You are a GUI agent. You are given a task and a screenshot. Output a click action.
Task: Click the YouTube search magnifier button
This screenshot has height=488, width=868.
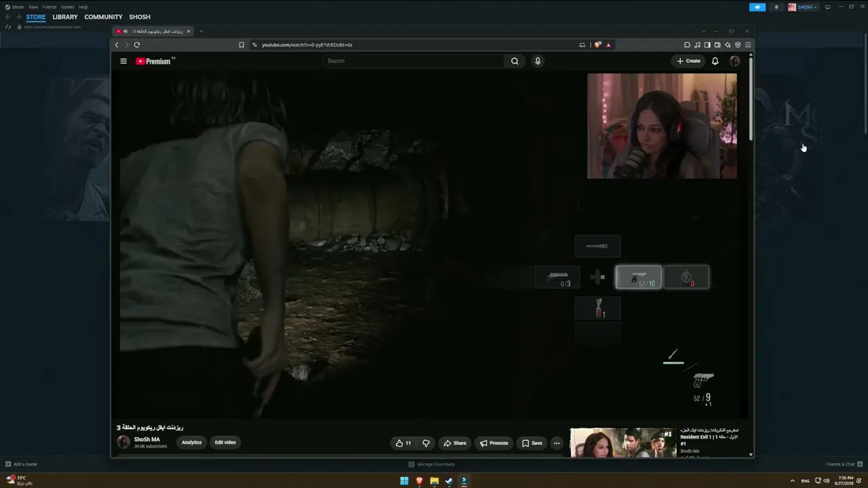515,61
